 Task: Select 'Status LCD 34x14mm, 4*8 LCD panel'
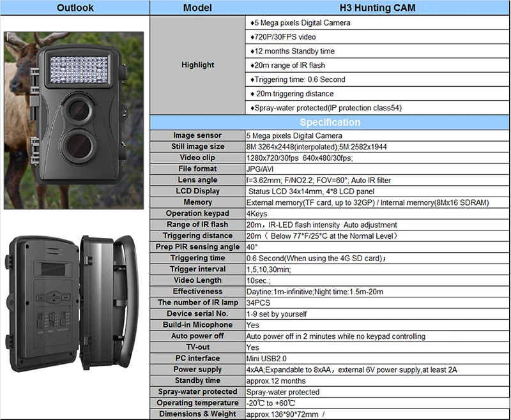click(311, 191)
